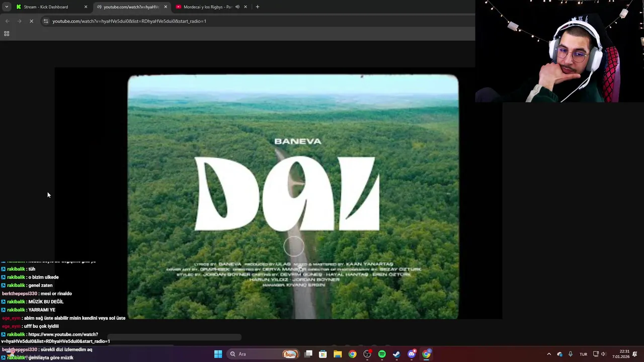
Task: Open the apps grid in bookmarks bar
Action: pyautogui.click(x=7, y=34)
